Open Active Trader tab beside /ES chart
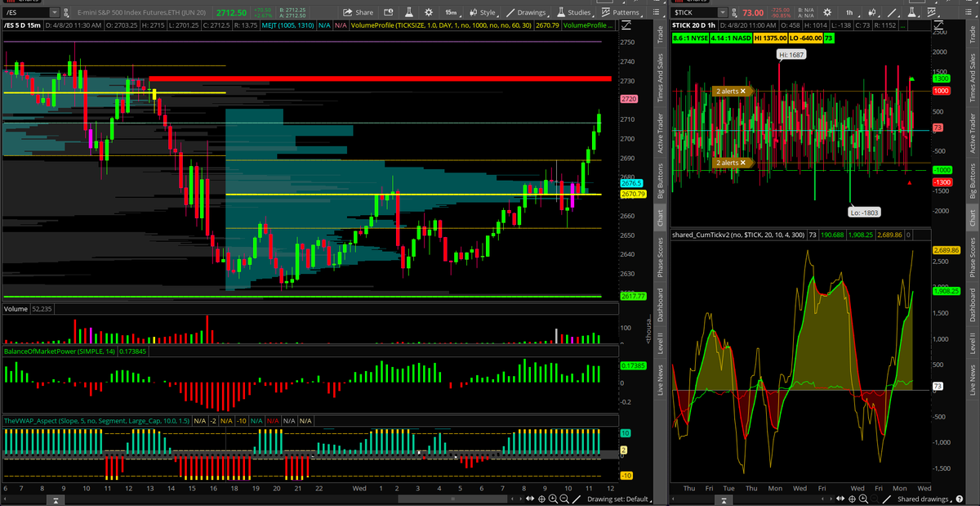The width and height of the screenshot is (980, 506). click(660, 133)
